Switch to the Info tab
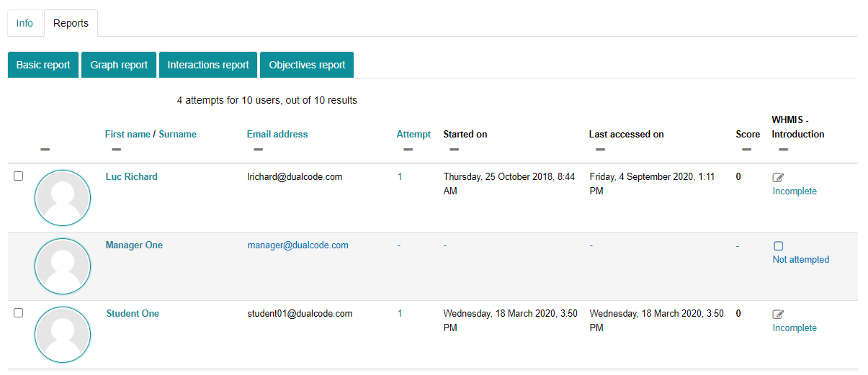The height and width of the screenshot is (375, 868). click(24, 23)
